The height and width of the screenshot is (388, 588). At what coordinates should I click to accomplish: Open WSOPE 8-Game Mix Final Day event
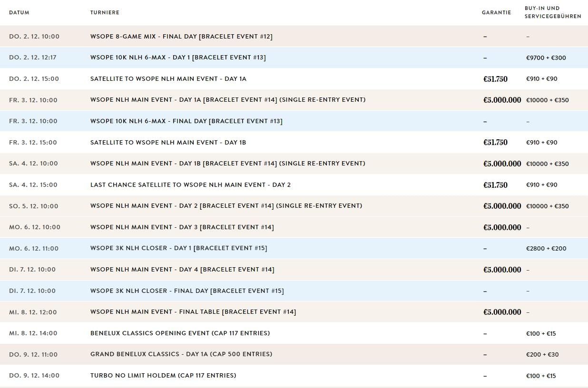tap(181, 36)
